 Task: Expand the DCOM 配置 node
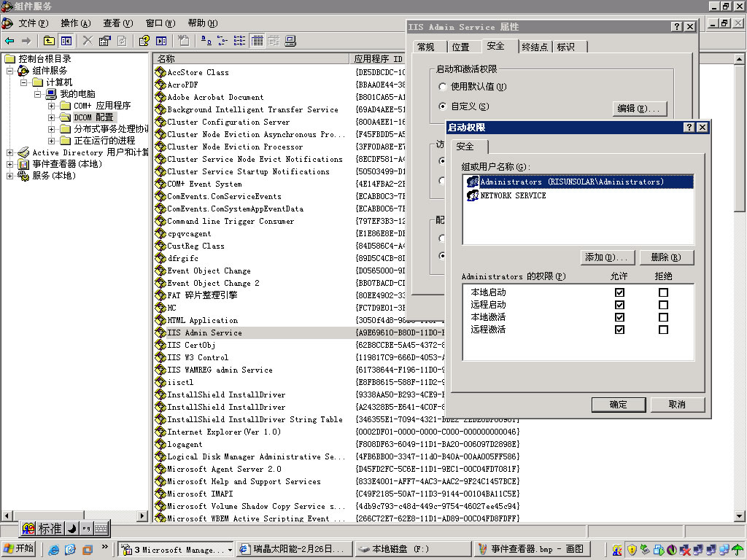click(x=52, y=117)
